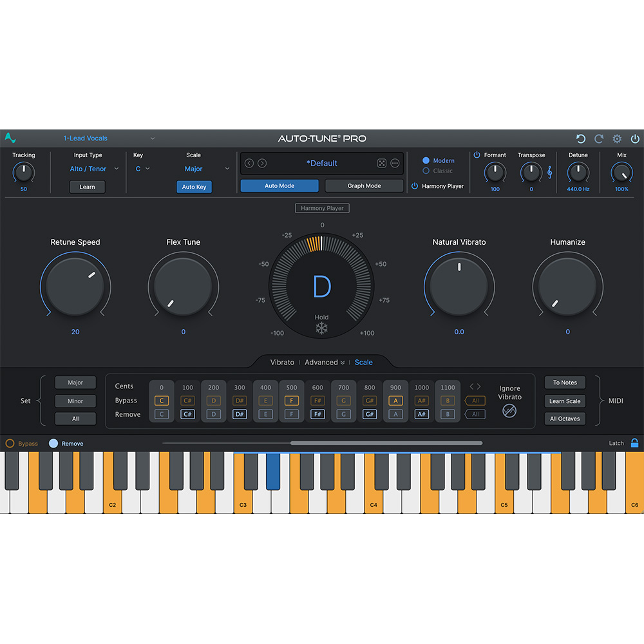The width and height of the screenshot is (644, 644).
Task: Click the Flex Tune knob
Action: pos(183,287)
